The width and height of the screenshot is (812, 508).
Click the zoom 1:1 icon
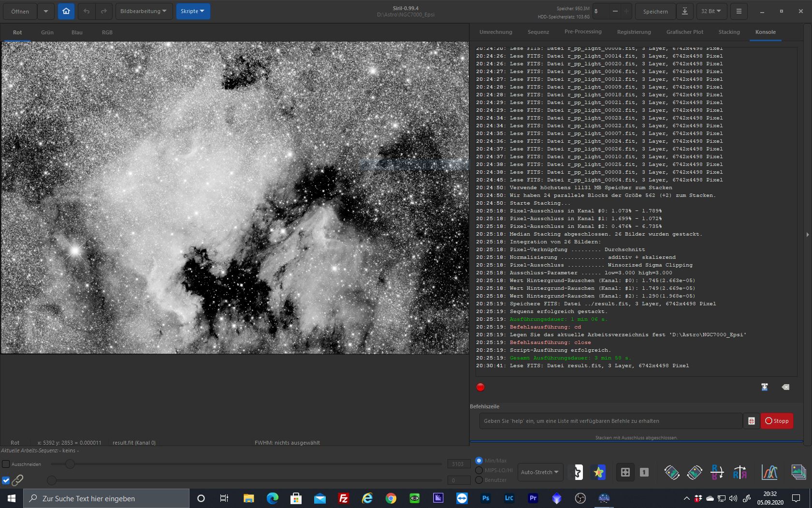pyautogui.click(x=644, y=472)
